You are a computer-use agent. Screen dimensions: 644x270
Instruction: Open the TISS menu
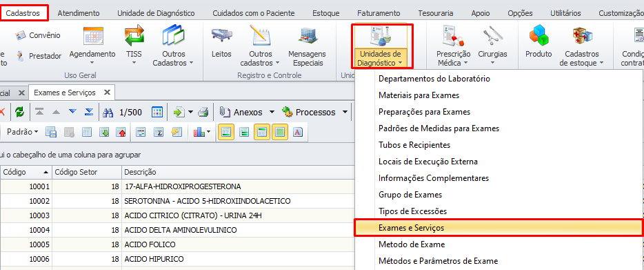[x=134, y=46]
